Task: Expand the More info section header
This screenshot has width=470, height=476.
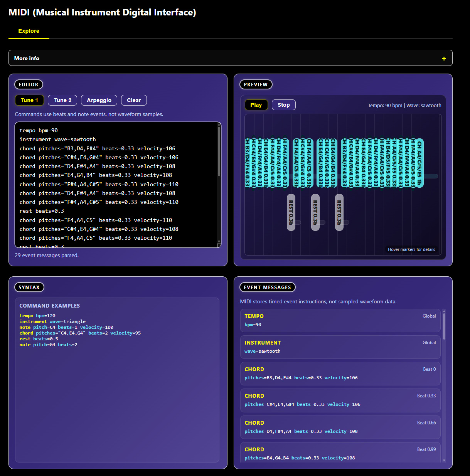Action: pyautogui.click(x=231, y=58)
